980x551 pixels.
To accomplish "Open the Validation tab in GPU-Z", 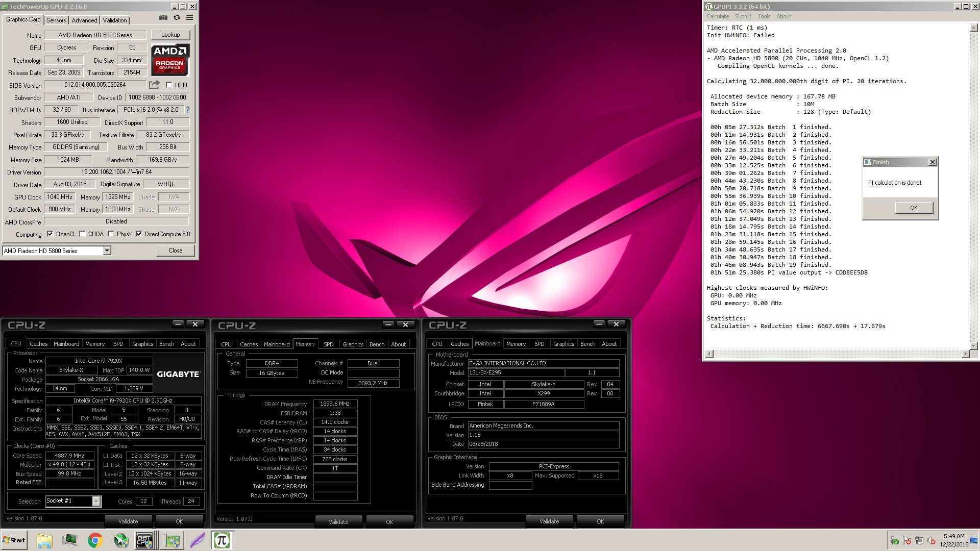I will click(x=115, y=20).
